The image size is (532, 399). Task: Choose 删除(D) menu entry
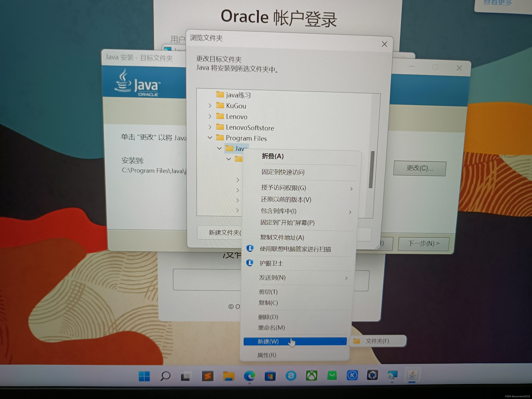point(268,317)
